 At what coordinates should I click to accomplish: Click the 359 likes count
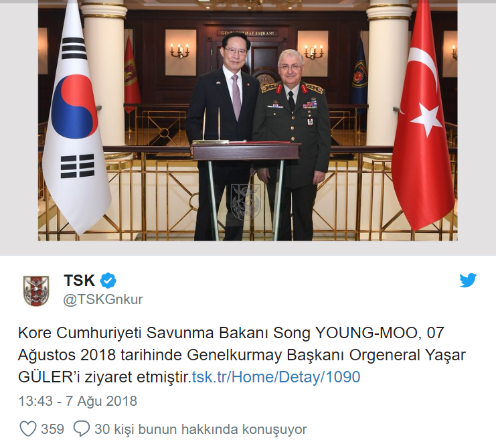tap(52, 429)
